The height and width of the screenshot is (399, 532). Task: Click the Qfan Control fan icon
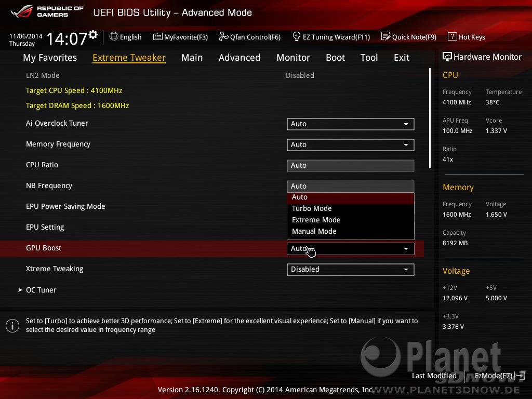223,37
